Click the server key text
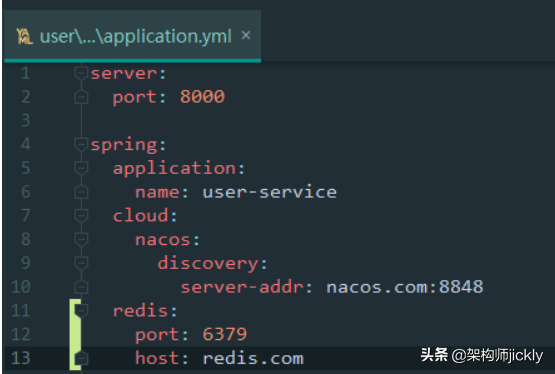555x374 pixels. pyautogui.click(x=124, y=74)
